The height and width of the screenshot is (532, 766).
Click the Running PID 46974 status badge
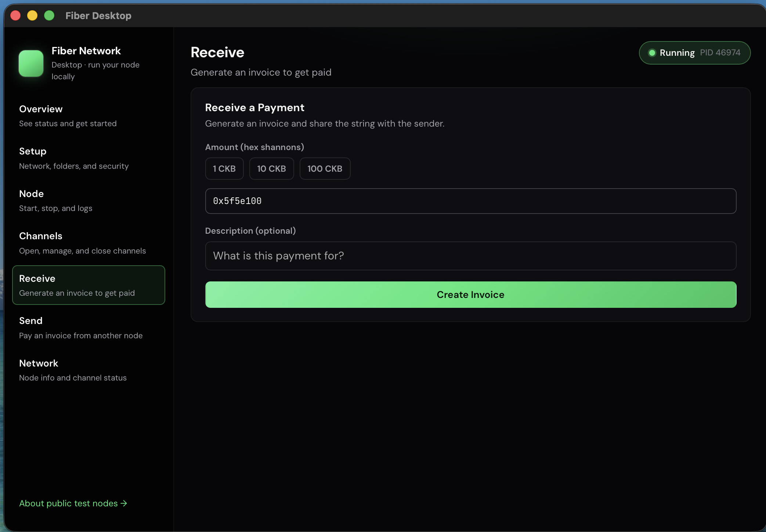695,53
